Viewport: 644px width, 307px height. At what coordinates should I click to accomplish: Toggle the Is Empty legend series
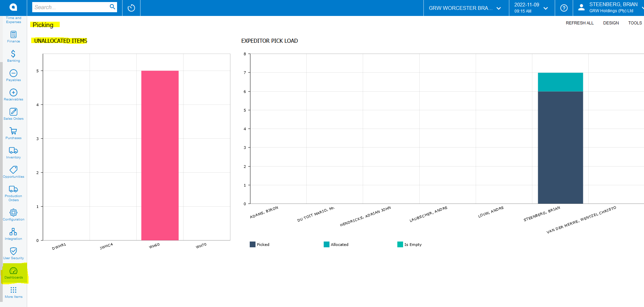pos(410,245)
